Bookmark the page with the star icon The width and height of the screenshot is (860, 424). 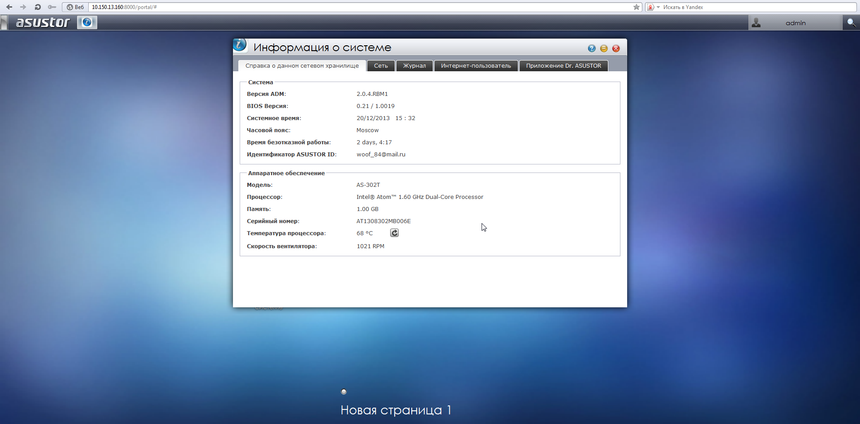click(x=636, y=6)
